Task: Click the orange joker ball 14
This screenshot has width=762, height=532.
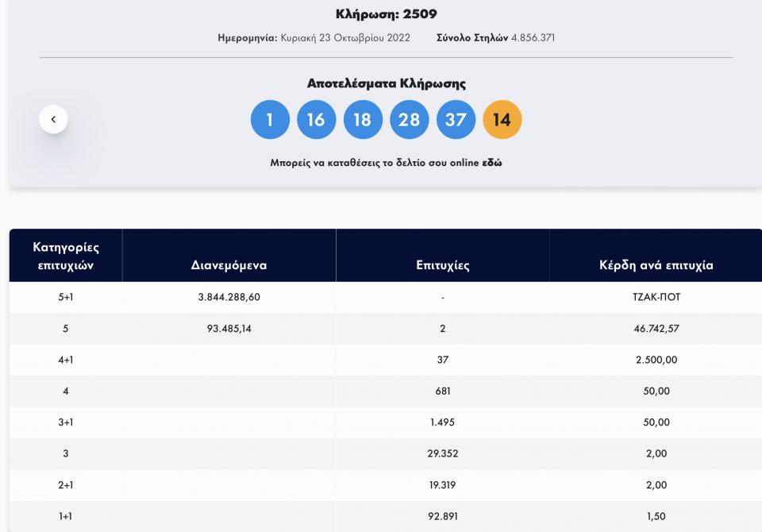Action: [x=502, y=120]
